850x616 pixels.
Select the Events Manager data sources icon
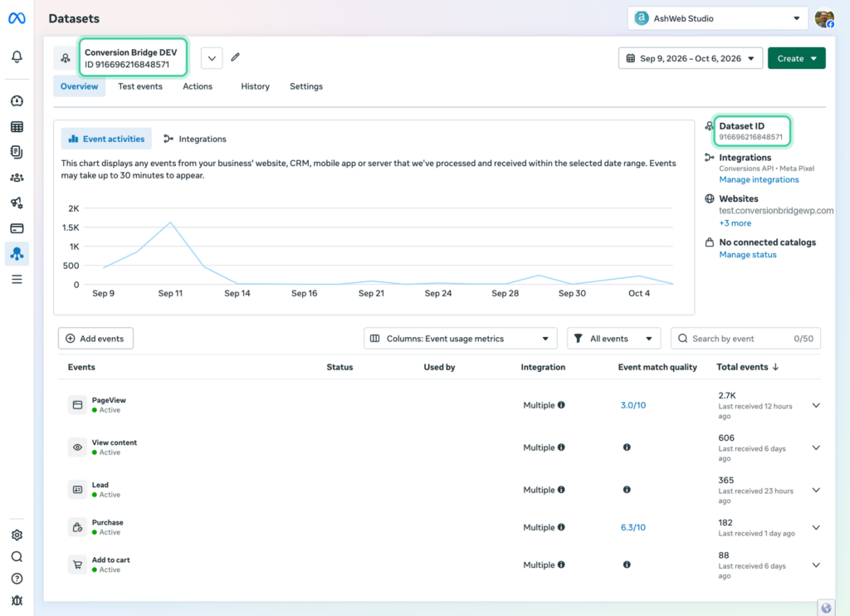pyautogui.click(x=17, y=254)
